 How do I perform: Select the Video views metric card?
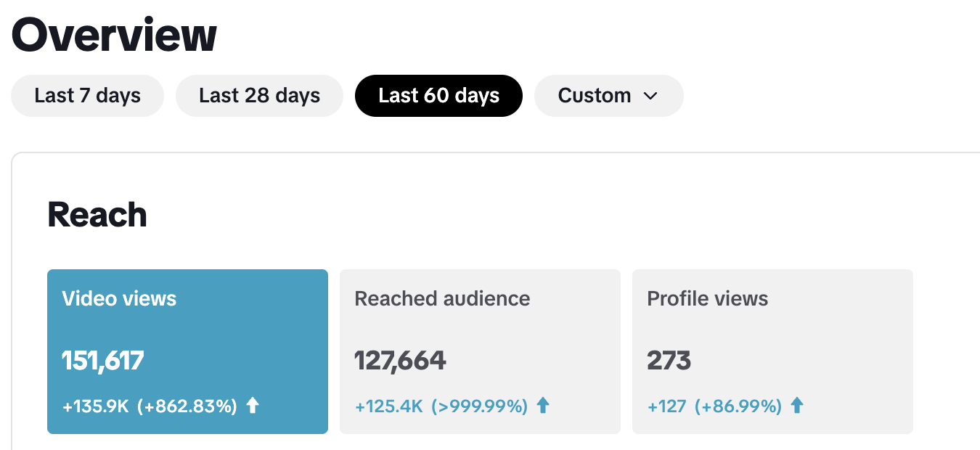[187, 351]
